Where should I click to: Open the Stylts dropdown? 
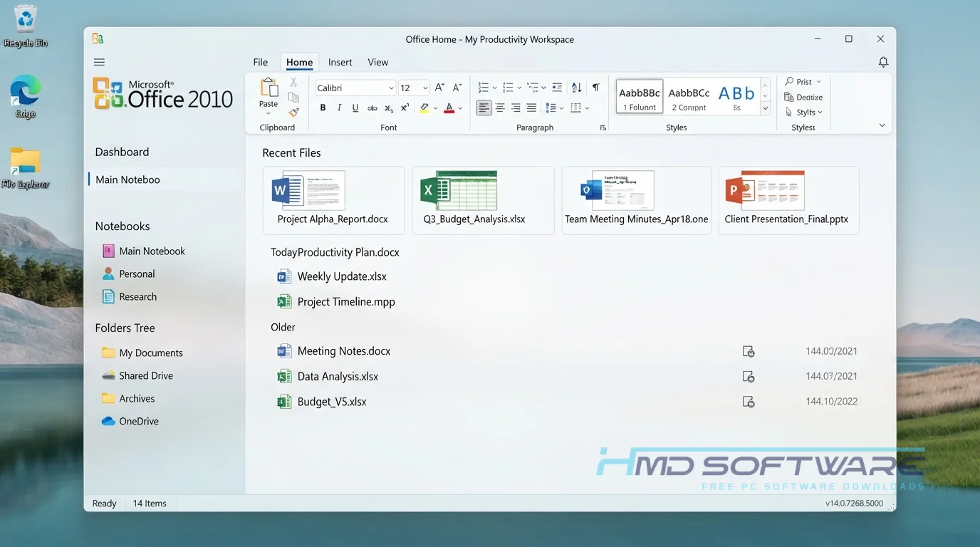tap(804, 113)
